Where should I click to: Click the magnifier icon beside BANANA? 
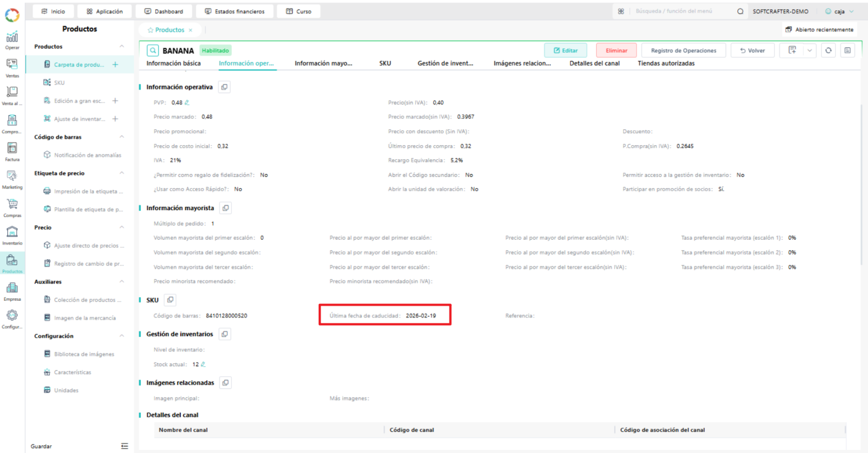click(x=152, y=50)
